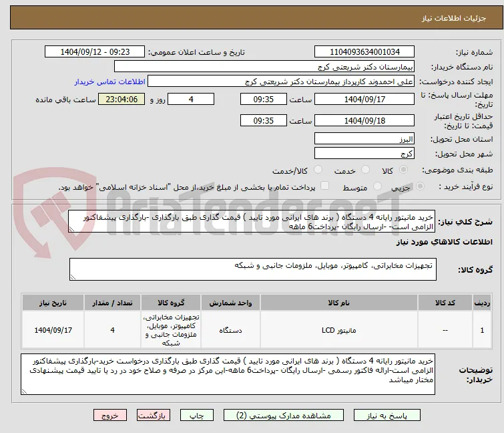This screenshot has width=504, height=433.
Task: Click the remaining time field 23:04:06
Action: (x=121, y=99)
